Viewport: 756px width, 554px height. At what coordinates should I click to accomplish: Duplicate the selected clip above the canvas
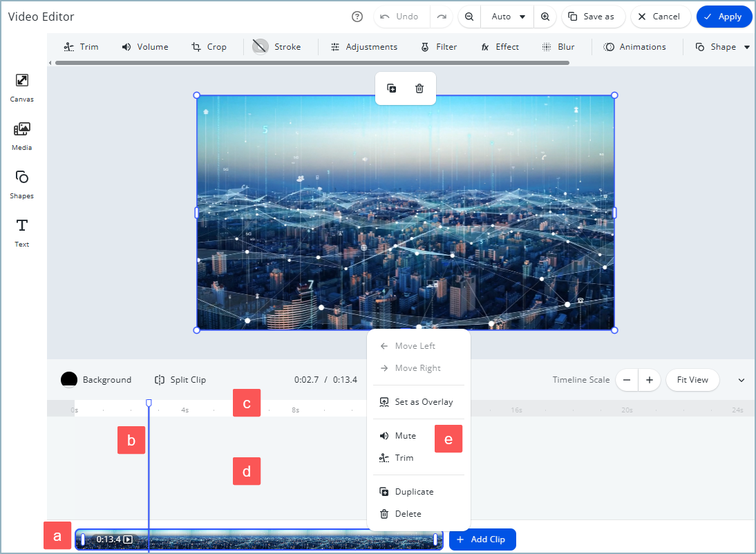click(392, 88)
